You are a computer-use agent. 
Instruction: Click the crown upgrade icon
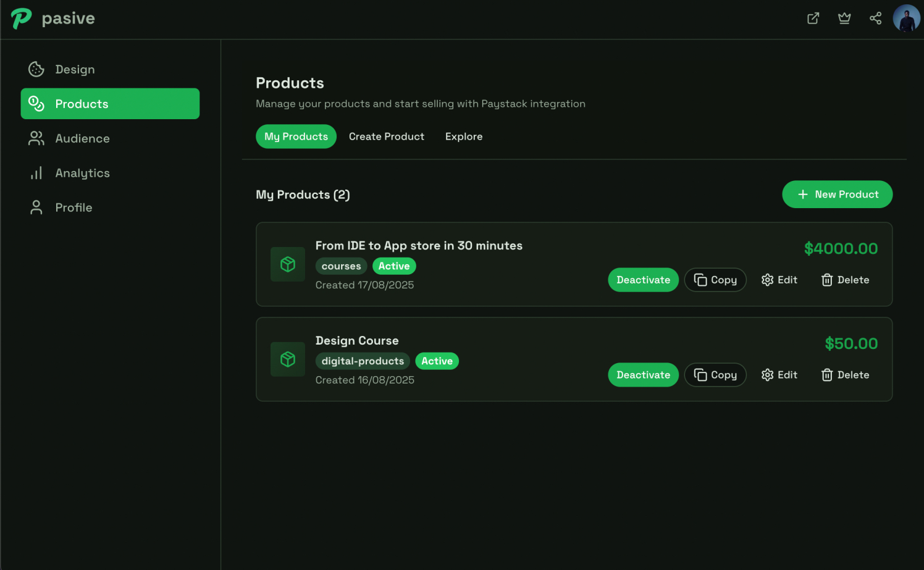click(x=844, y=19)
